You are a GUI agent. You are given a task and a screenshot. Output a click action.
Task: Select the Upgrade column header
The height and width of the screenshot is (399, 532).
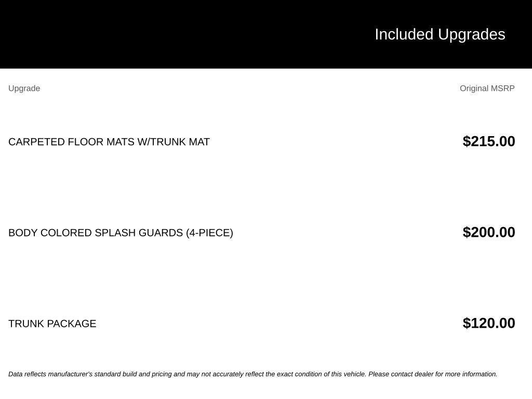[24, 88]
